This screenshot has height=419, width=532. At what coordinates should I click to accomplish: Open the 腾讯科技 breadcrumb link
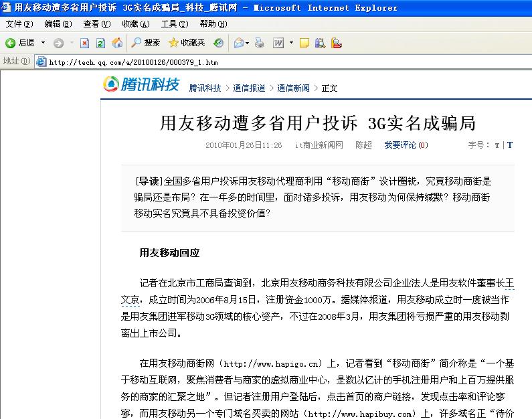(x=205, y=88)
